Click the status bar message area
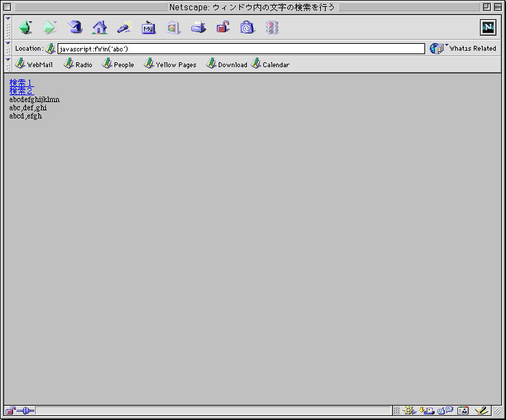506x420 pixels. click(213, 410)
